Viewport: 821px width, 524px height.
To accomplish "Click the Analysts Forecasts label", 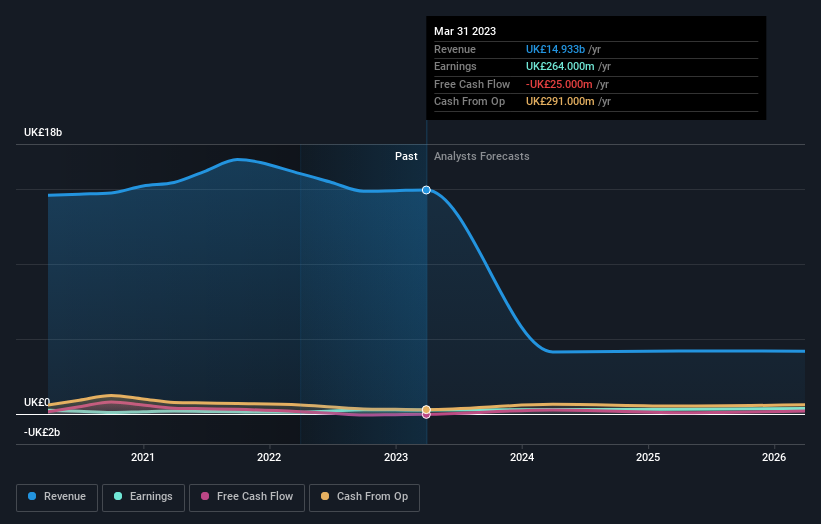I will [x=482, y=157].
